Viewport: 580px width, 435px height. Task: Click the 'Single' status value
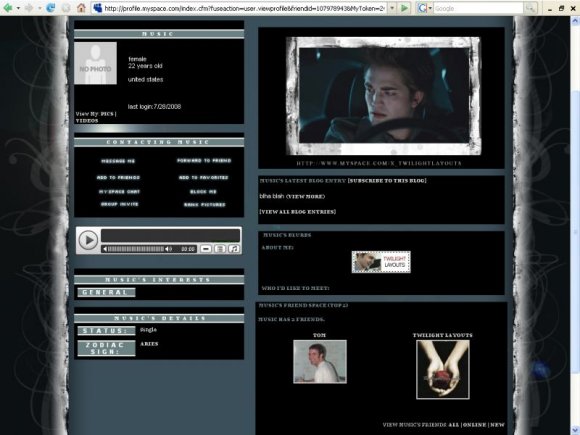pos(148,330)
